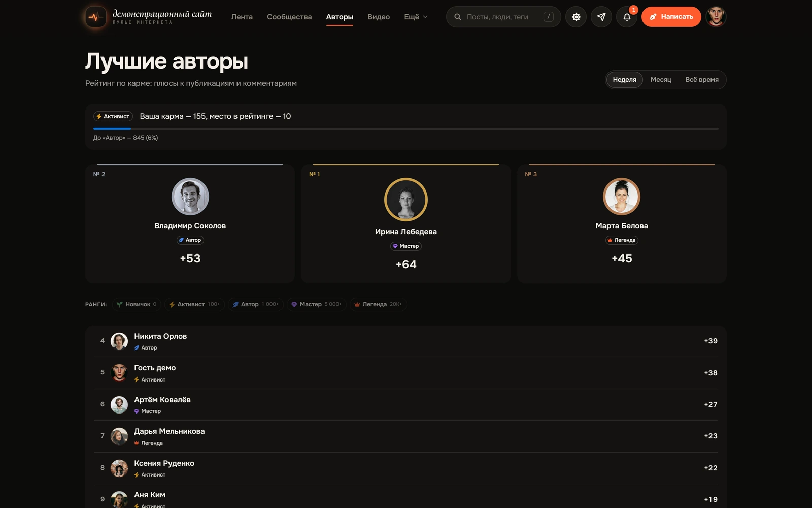Viewport: 812px width, 508px height.
Task: Navigate to Видео section
Action: pos(379,17)
